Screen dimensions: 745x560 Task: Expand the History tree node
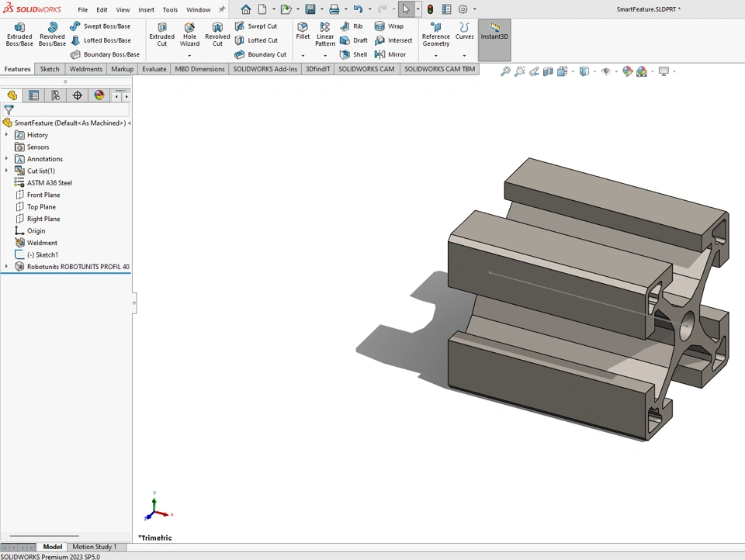point(6,135)
